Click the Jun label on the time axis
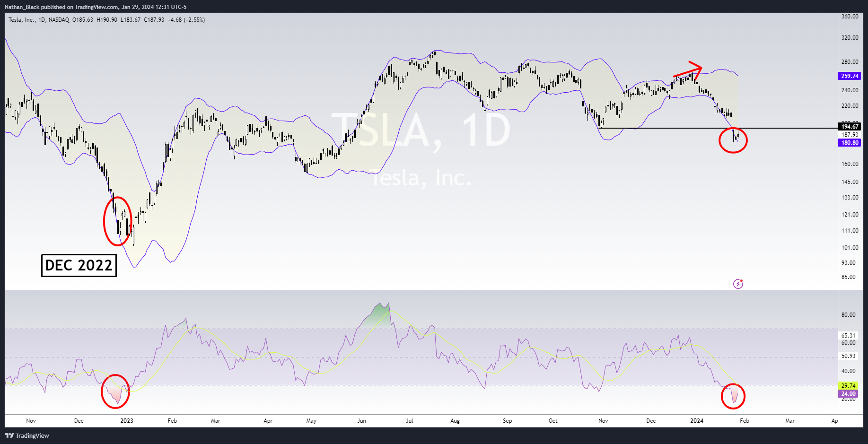The height and width of the screenshot is (444, 868). [361, 421]
